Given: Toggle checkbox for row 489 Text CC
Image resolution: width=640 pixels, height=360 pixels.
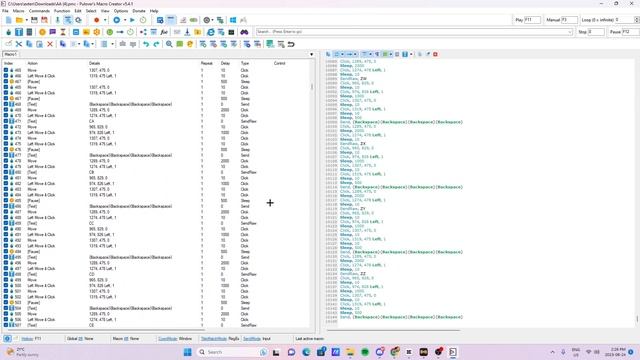Looking at the screenshot, I should click(x=6, y=223).
